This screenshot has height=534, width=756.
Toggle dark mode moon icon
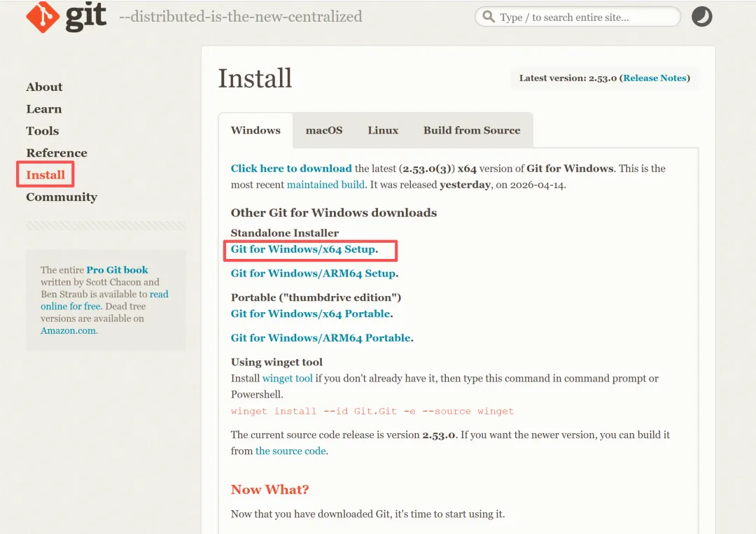[701, 16]
